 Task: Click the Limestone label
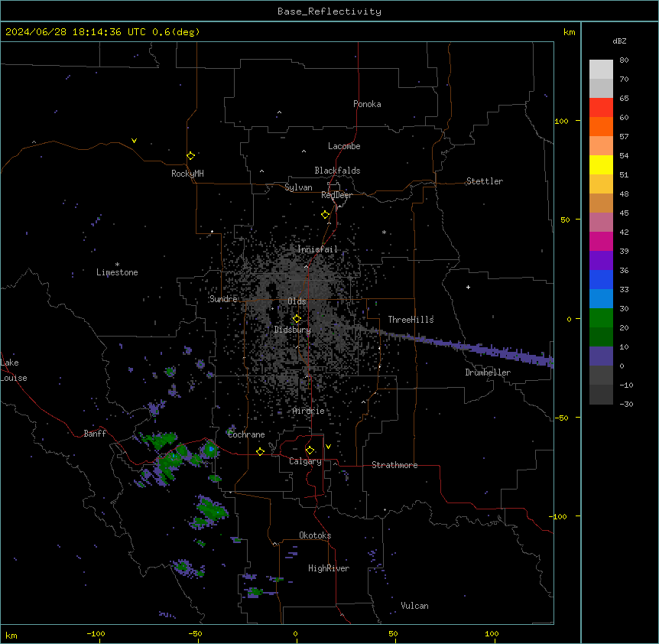coord(117,272)
